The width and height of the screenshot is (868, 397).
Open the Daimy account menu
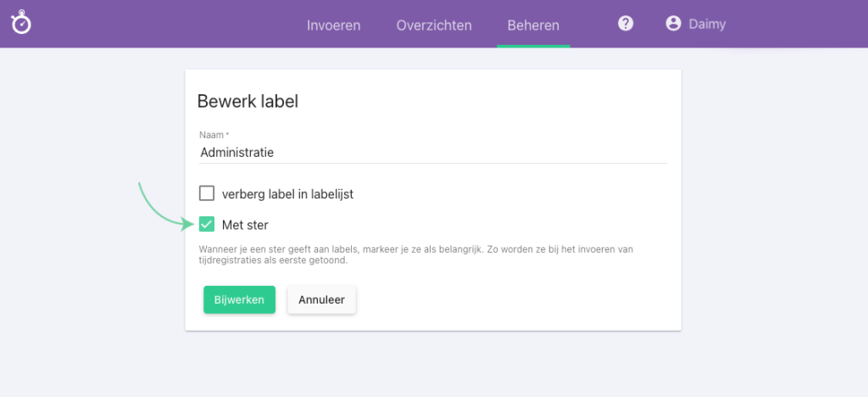pos(707,25)
